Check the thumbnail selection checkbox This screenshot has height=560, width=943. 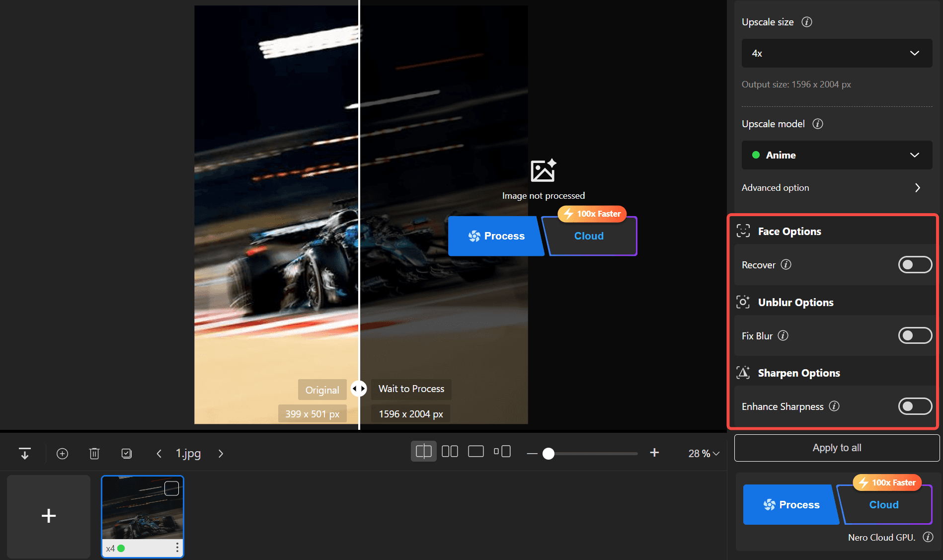click(x=171, y=488)
